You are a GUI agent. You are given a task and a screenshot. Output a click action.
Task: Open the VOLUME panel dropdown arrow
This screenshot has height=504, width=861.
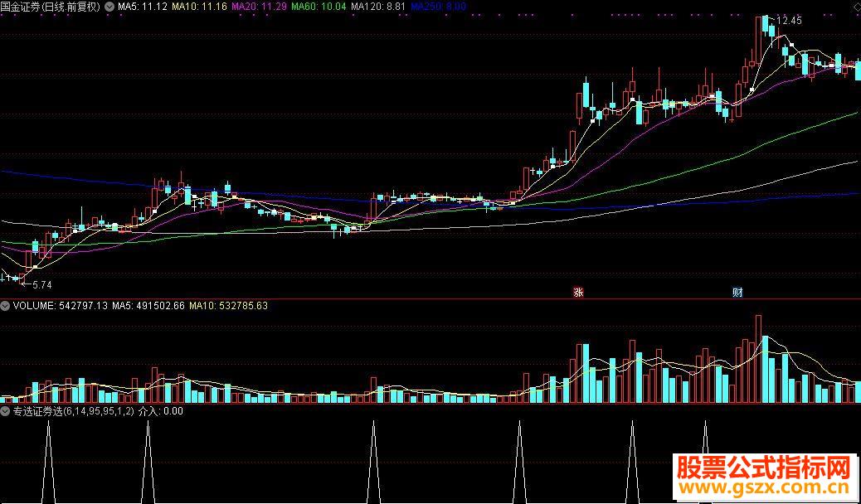[x=6, y=306]
